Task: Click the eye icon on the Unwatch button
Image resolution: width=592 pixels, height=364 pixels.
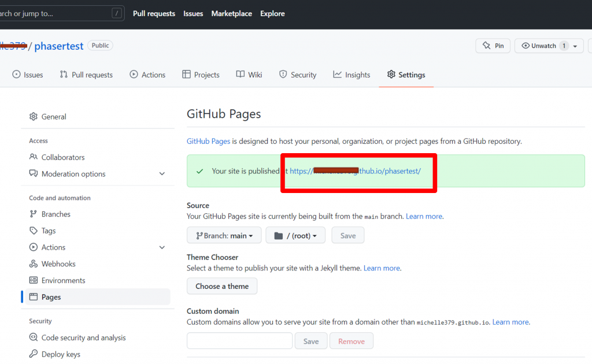Action: pyautogui.click(x=526, y=46)
